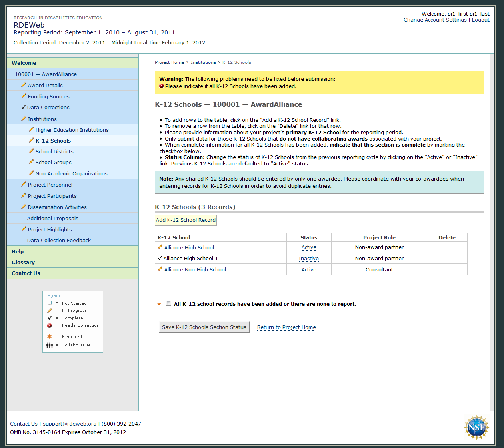Image resolution: width=504 pixels, height=448 pixels.
Task: Check the all K-12 school records added checkbox
Action: [x=169, y=303]
